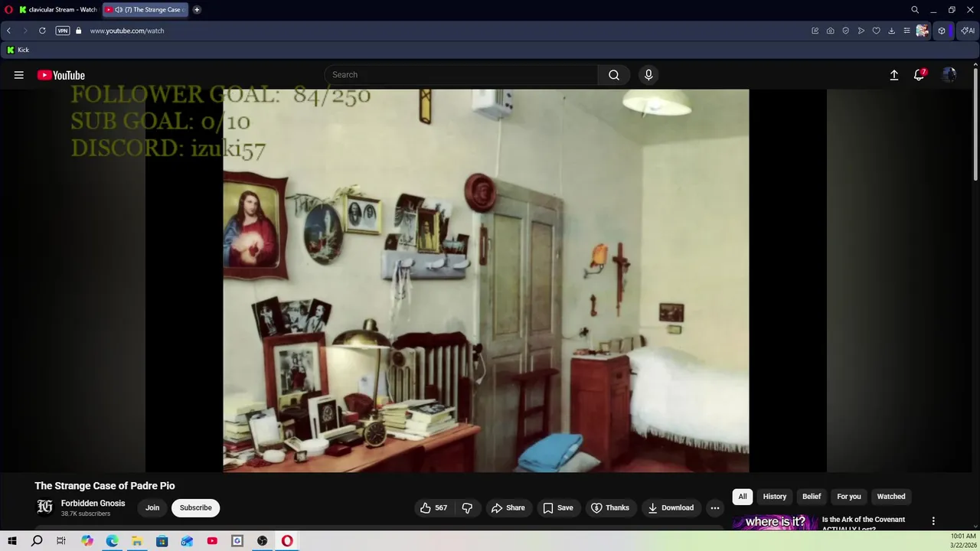This screenshot has height=551, width=980.
Task: Send Thanks to the creator
Action: [x=610, y=508]
